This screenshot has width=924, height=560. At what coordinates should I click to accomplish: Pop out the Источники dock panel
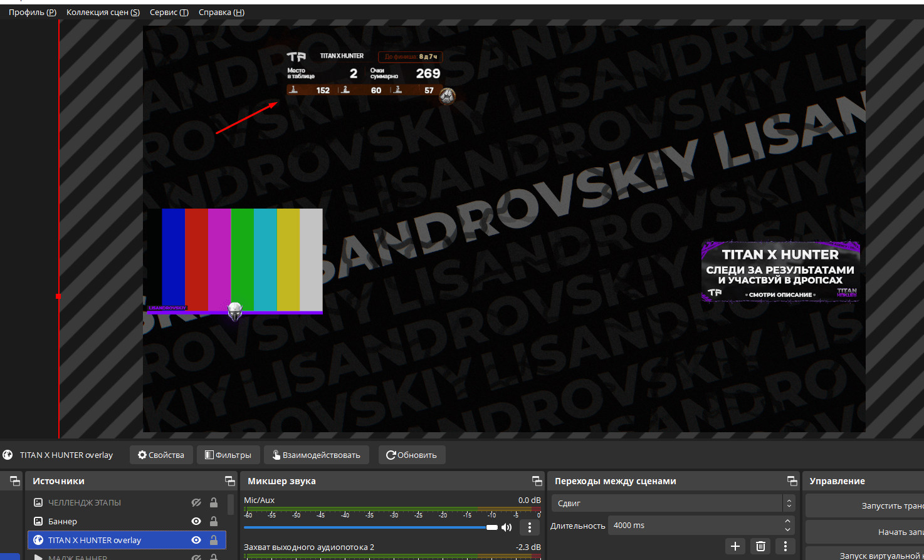230,481
